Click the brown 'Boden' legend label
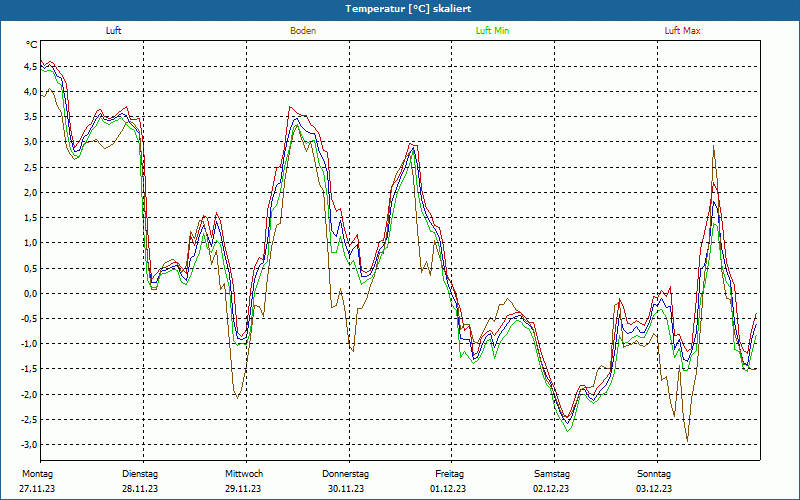Viewport: 800px width, 500px height. (303, 31)
